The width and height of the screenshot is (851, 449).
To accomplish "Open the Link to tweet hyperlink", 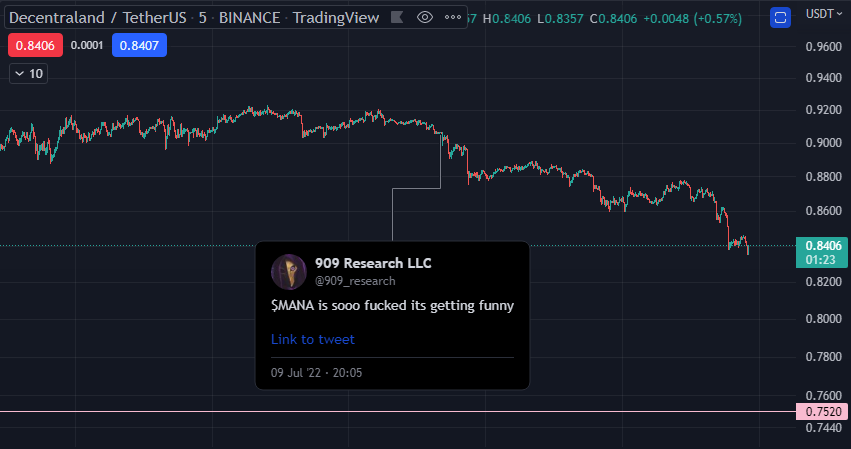I will (313, 339).
